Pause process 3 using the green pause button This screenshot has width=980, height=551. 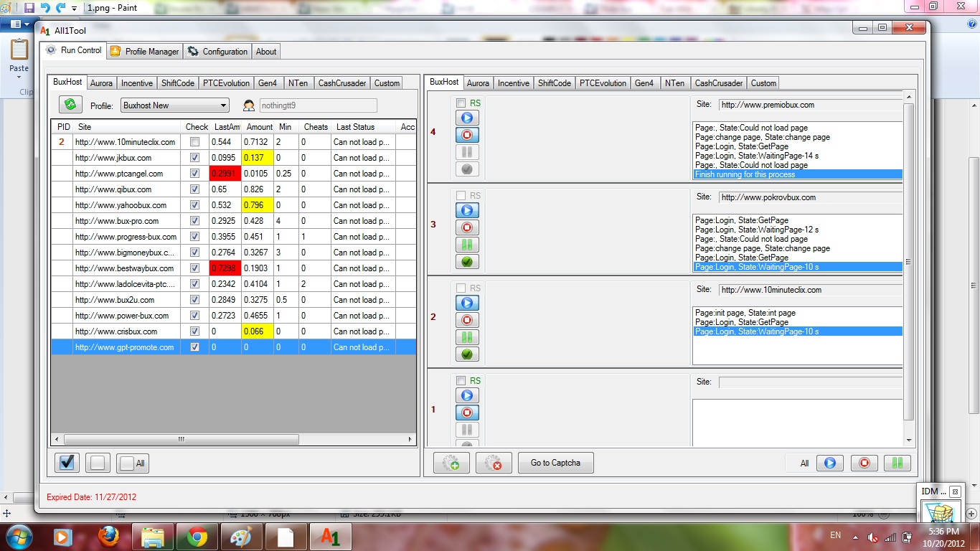(x=467, y=245)
